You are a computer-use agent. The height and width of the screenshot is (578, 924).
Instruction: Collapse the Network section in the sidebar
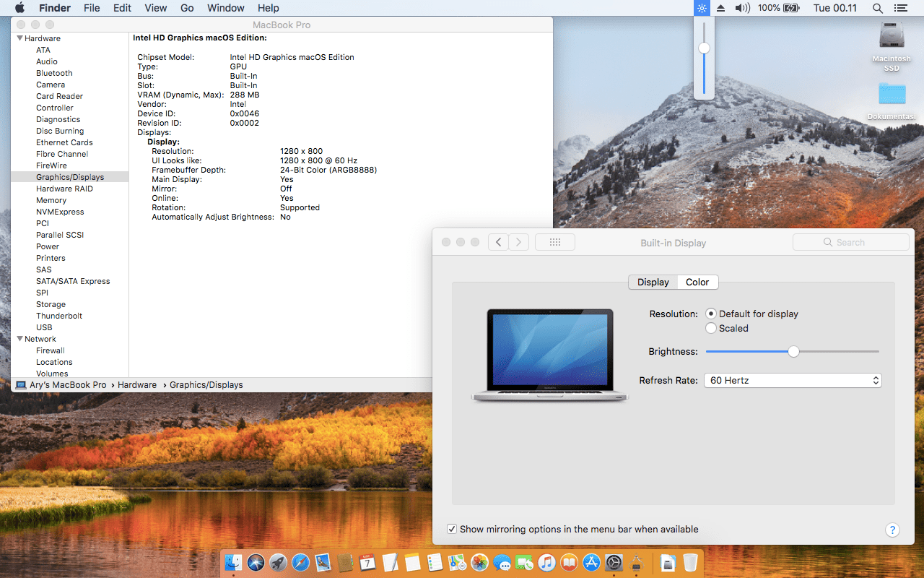pos(19,339)
